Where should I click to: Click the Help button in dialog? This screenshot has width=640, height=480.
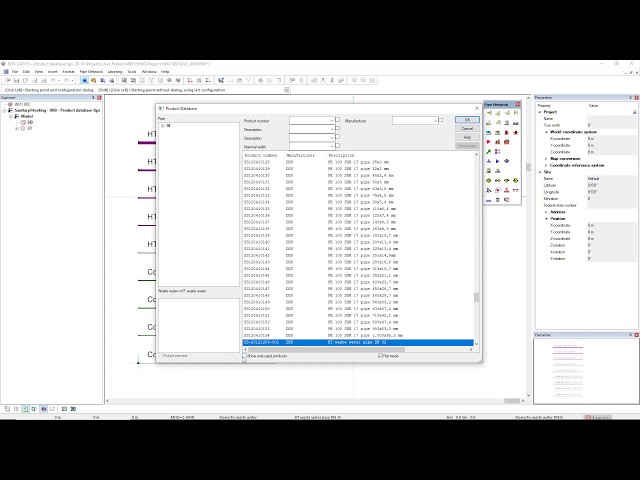coord(467,137)
